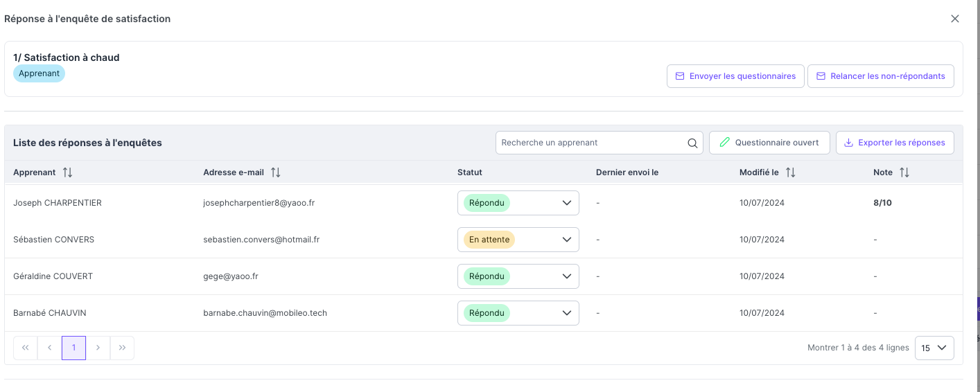Sort by Note column arrows

coord(904,172)
